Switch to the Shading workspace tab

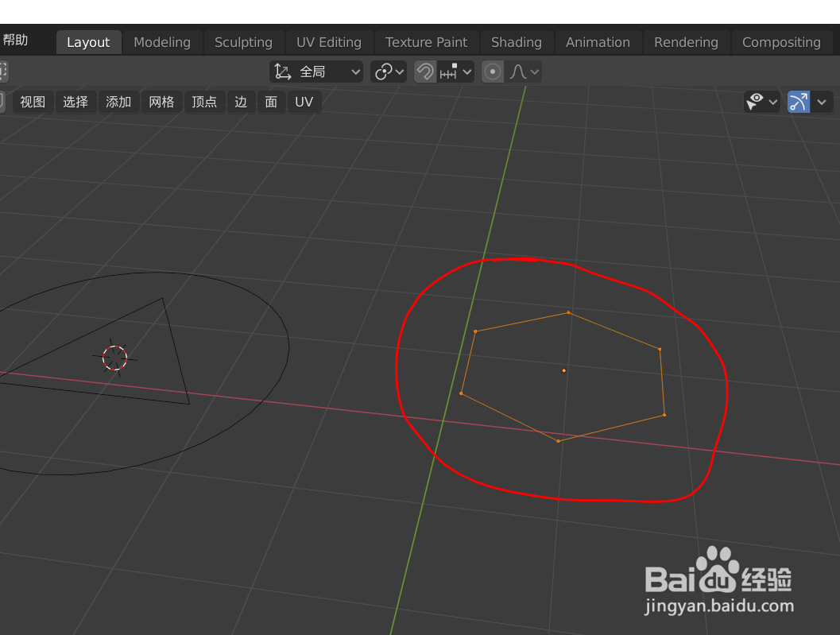tap(516, 41)
